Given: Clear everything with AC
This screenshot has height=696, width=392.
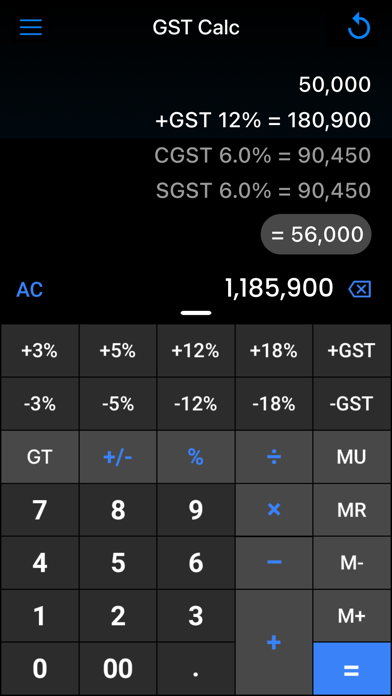Looking at the screenshot, I should pos(30,290).
